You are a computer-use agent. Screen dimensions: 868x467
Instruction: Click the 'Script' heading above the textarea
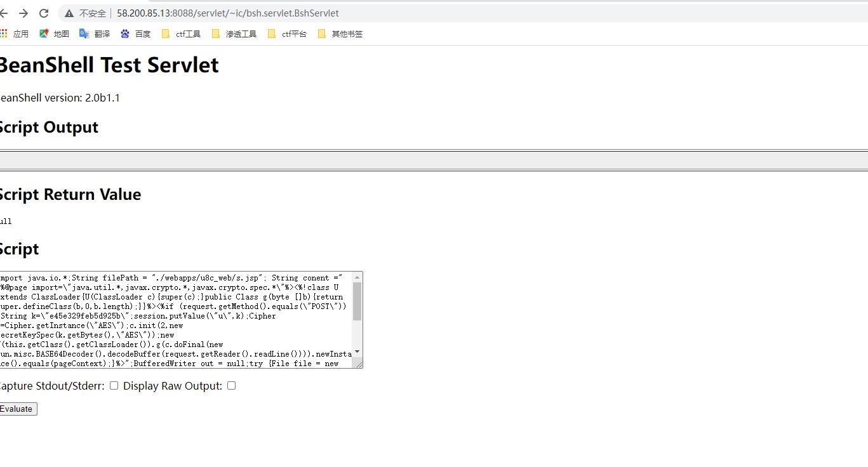coord(19,249)
